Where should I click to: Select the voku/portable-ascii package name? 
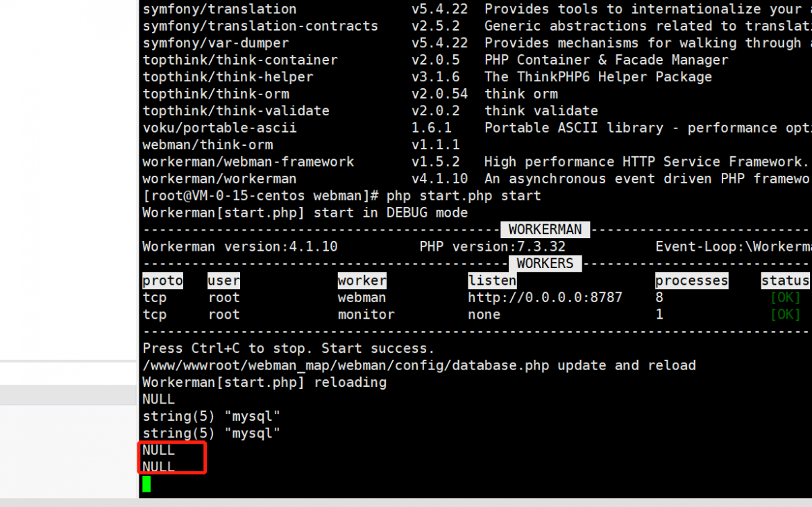coord(219,128)
